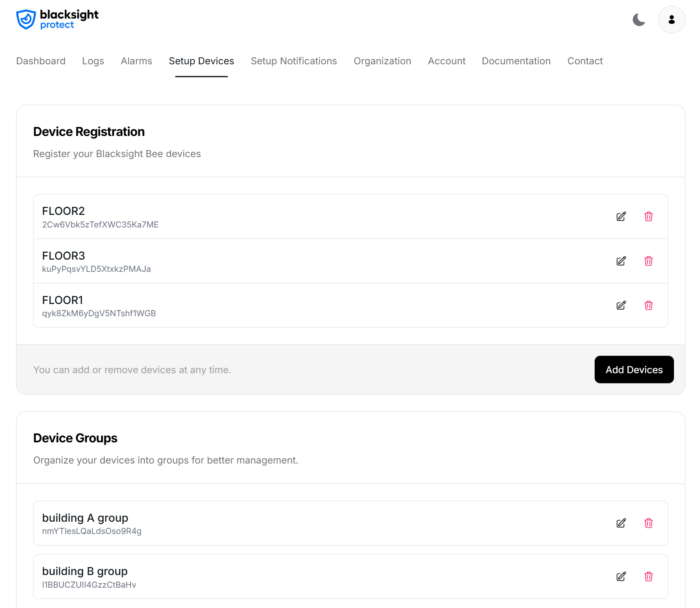700x608 pixels.
Task: Edit the building B group
Action: click(621, 576)
